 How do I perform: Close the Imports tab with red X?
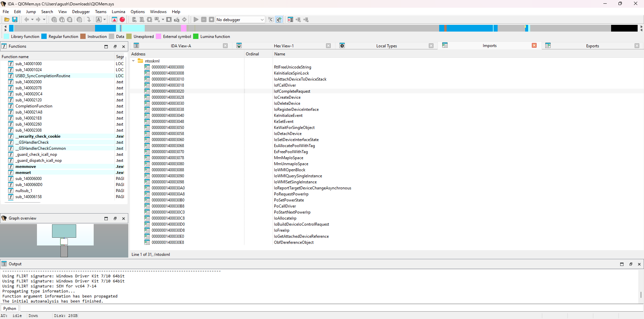534,46
